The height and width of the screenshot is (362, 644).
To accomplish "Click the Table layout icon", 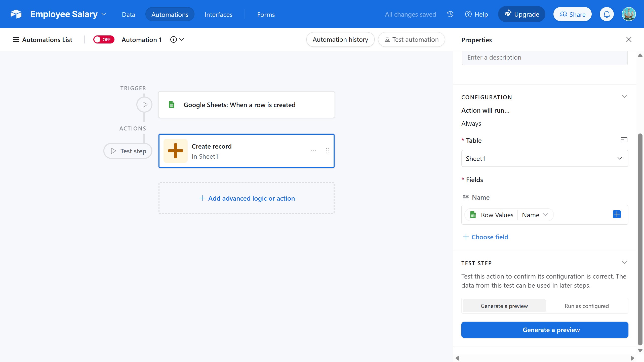I will 624,140.
